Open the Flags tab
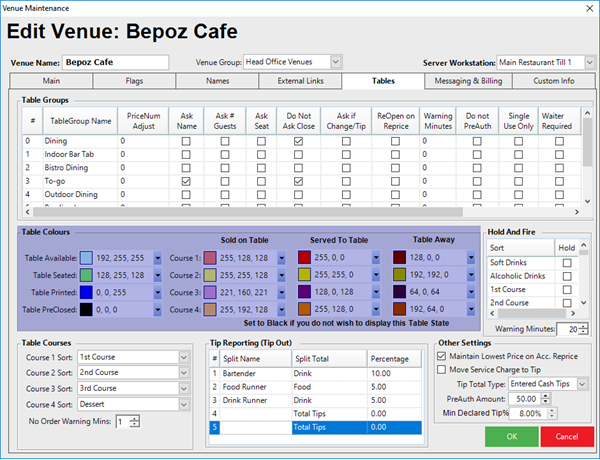The width and height of the screenshot is (600, 460). click(134, 81)
